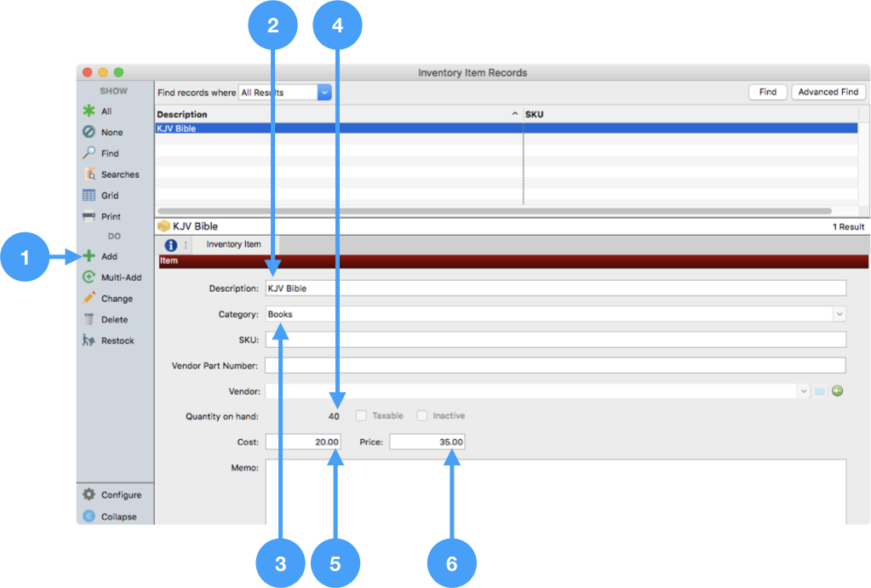Open Multi-Add from the sidebar
The image size is (871, 588).
pos(89,277)
